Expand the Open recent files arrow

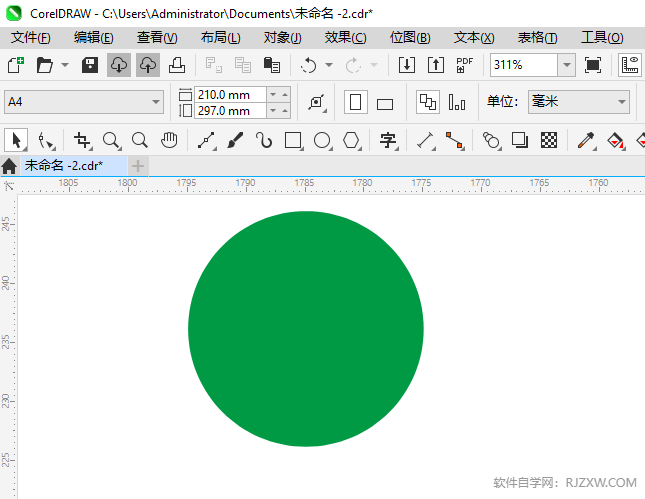coord(65,65)
